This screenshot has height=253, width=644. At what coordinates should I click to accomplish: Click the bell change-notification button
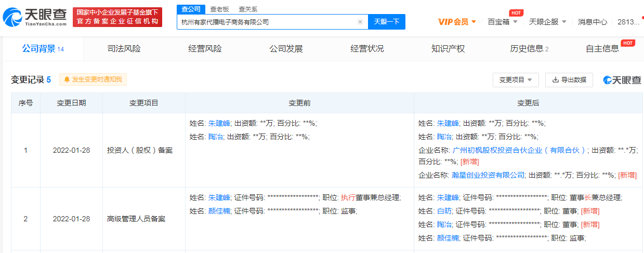tap(93, 79)
